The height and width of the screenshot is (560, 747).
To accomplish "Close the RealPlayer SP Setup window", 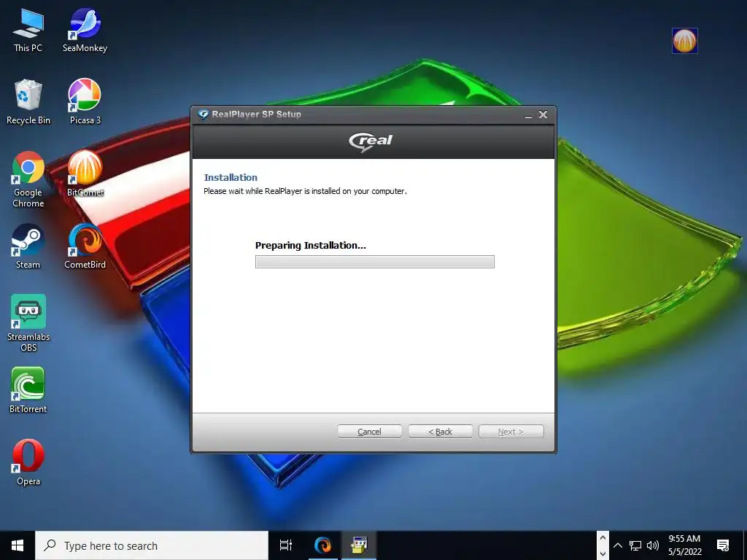I will point(543,114).
